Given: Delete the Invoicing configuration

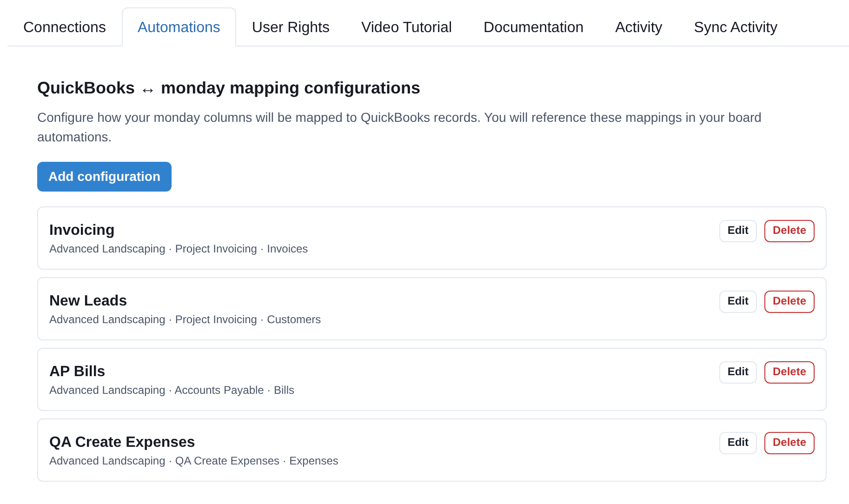Looking at the screenshot, I should coord(789,231).
